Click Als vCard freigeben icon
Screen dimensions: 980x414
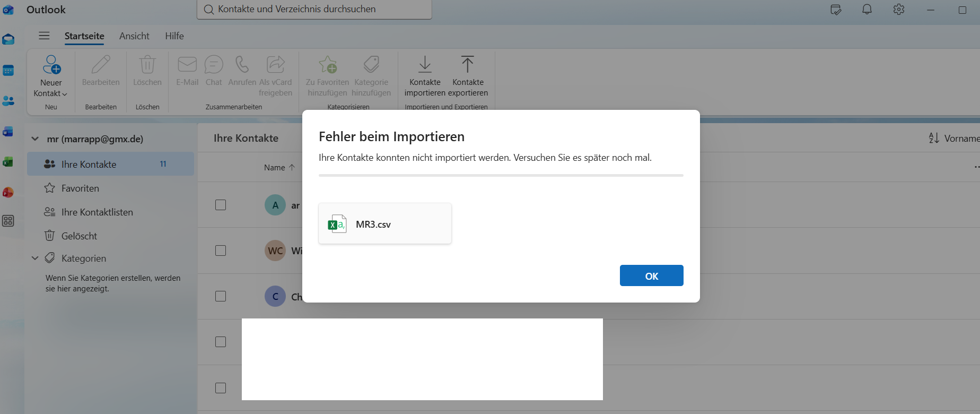coord(275,64)
